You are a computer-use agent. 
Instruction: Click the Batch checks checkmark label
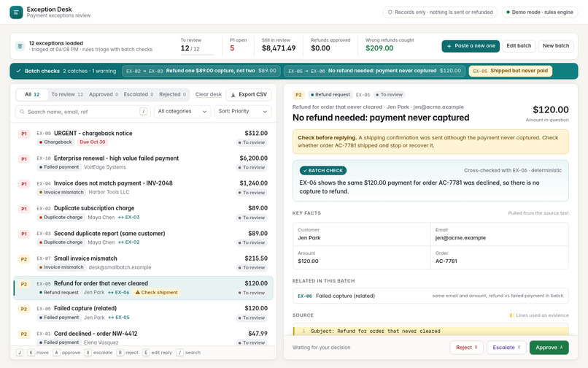click(38, 71)
